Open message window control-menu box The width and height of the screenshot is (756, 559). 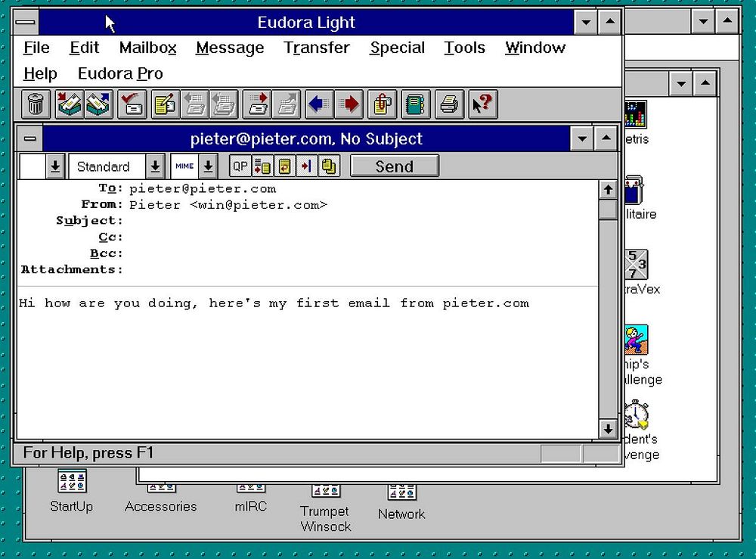(x=30, y=139)
